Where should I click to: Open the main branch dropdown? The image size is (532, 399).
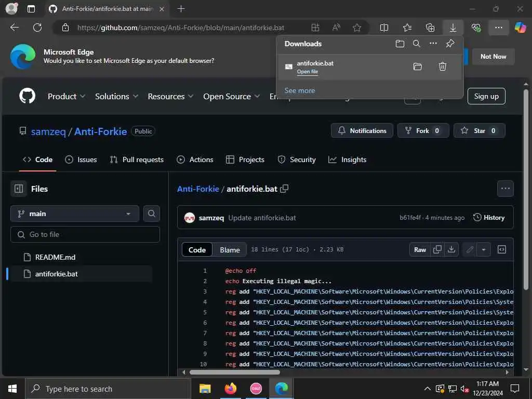[75, 214]
